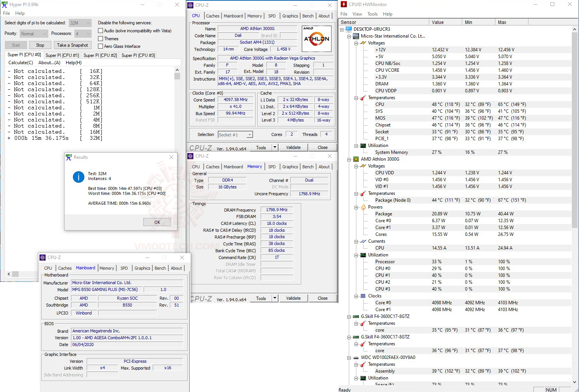579x392 pixels.
Task: Click the Tools button in CPU window
Action: pos(261,147)
